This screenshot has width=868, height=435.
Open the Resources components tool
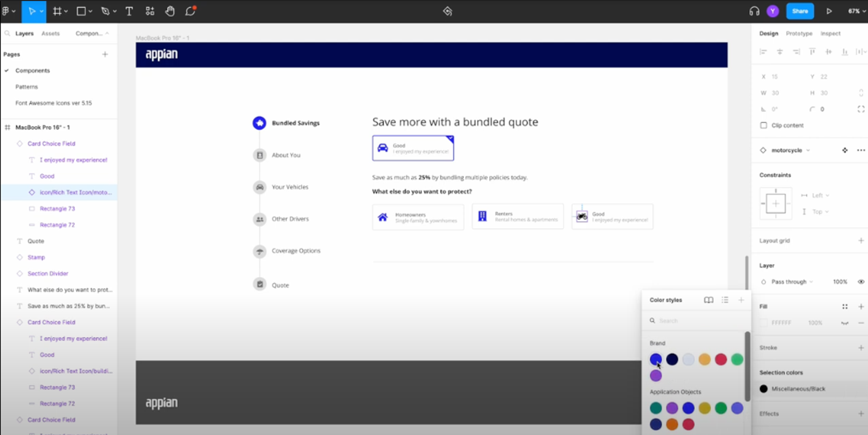coord(150,11)
